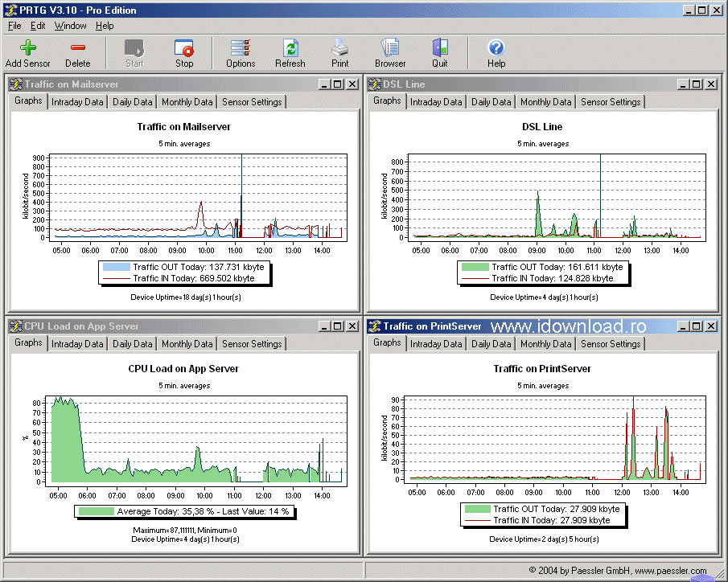Click the PRTG application icon in title bar

pos(10,10)
